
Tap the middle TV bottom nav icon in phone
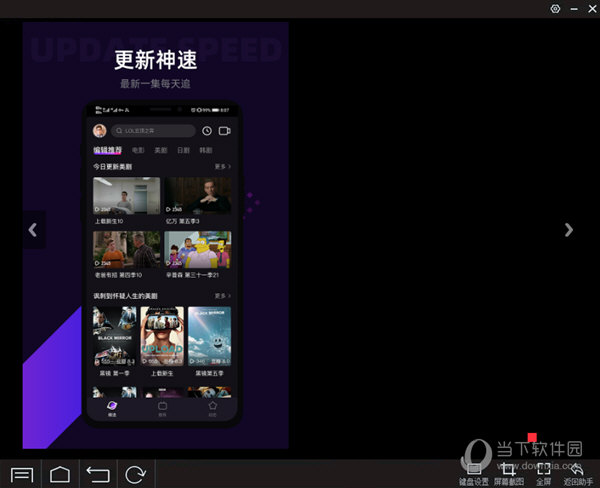click(162, 408)
